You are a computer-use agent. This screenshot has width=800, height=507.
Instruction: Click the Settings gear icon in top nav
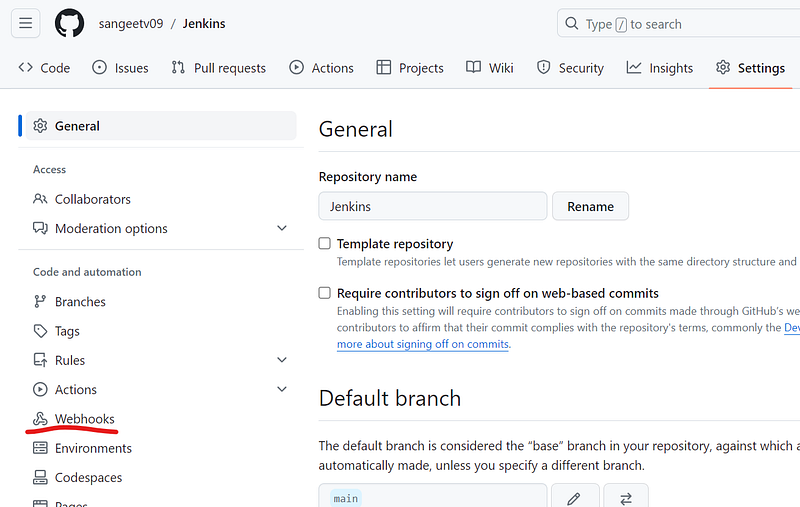722,67
